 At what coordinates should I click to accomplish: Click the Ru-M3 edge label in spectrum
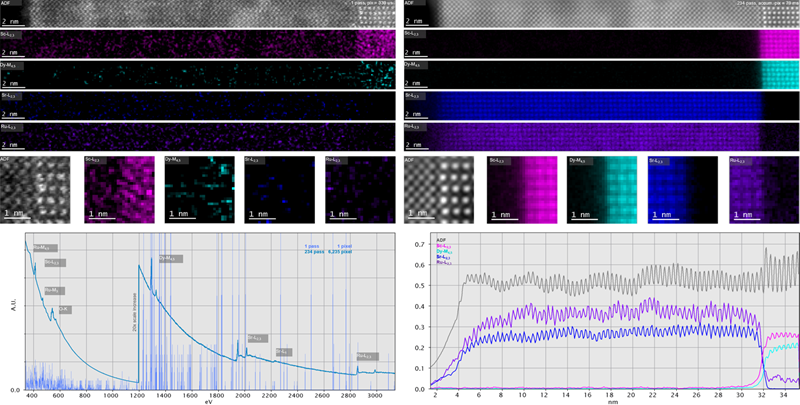coord(55,291)
